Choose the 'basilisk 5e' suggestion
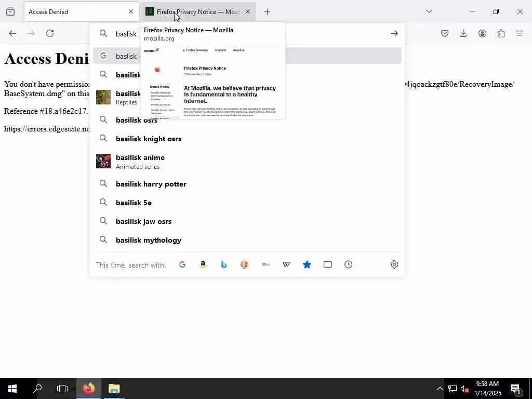Screen dimensions: 532x399 pos(247,203)
